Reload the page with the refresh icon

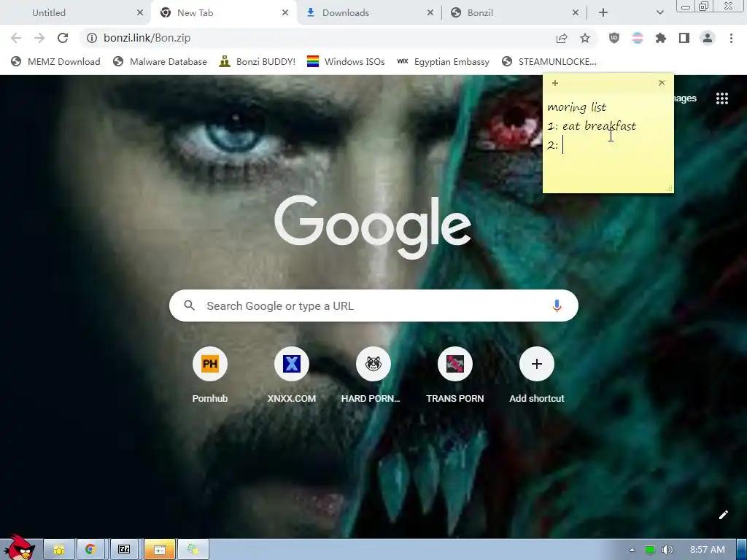coord(63,38)
